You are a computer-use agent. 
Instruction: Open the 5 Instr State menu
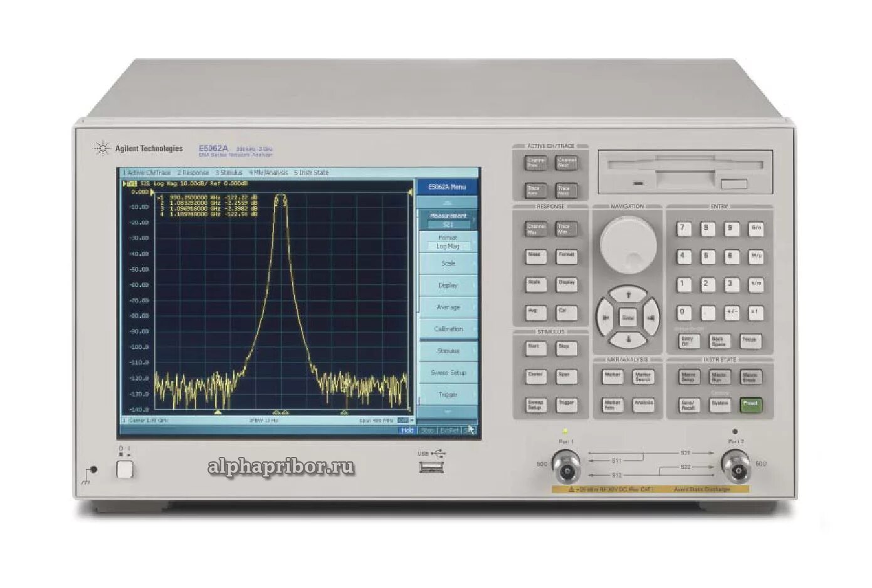click(x=311, y=172)
